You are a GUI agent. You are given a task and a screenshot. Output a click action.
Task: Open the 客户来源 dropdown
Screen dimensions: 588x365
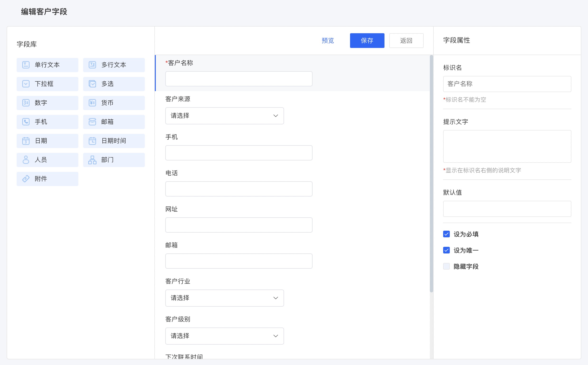click(224, 116)
